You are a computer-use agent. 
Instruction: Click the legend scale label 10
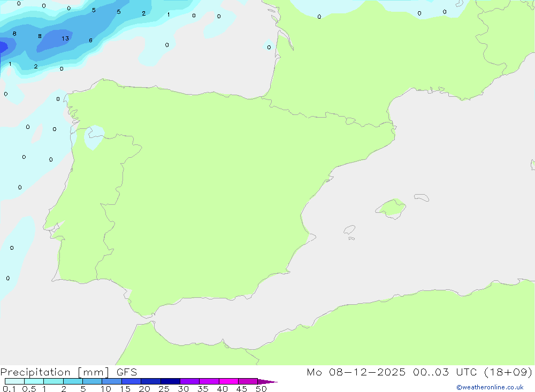pyautogui.click(x=106, y=389)
